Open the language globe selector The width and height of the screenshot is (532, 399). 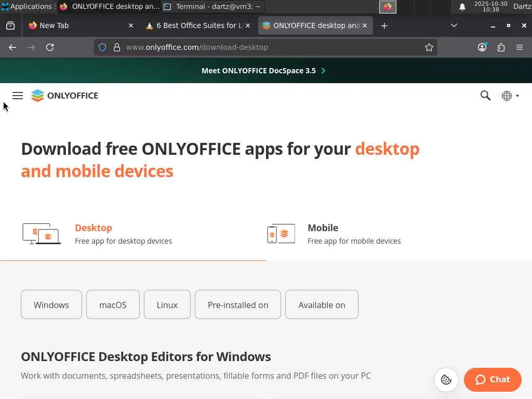pyautogui.click(x=510, y=96)
